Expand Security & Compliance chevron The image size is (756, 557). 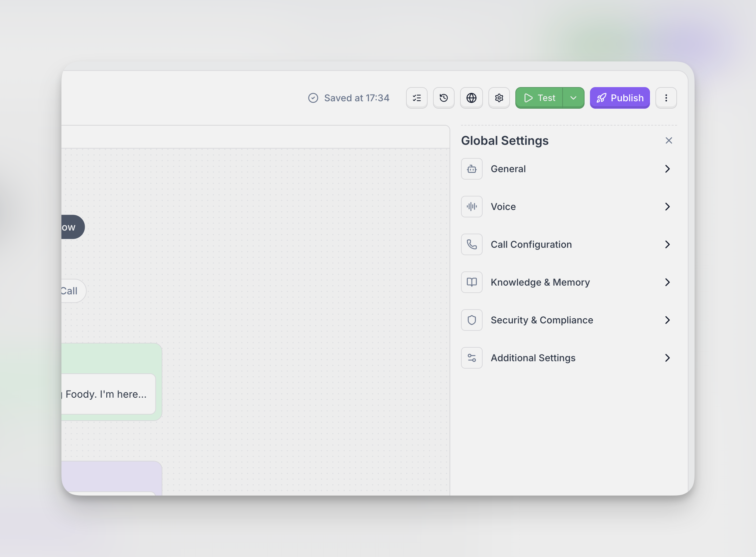tap(667, 320)
